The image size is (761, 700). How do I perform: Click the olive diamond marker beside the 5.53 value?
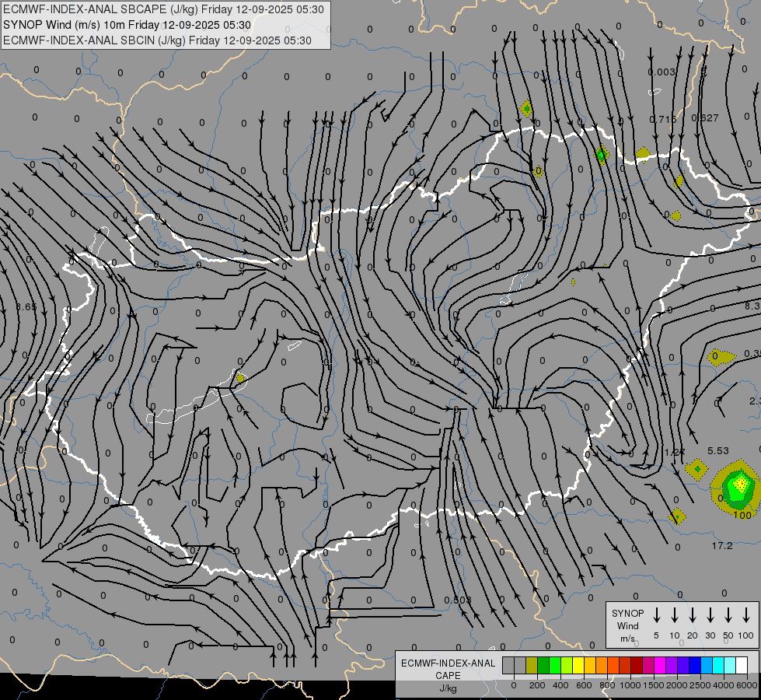[x=697, y=469]
